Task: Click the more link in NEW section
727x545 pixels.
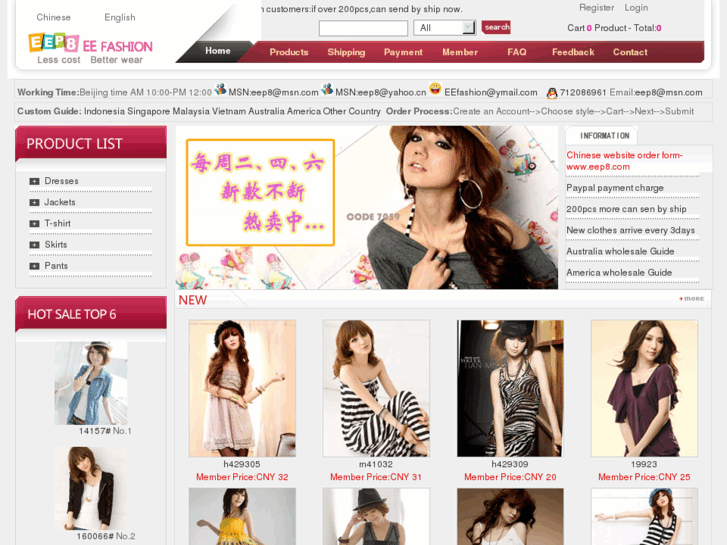Action: (691, 299)
